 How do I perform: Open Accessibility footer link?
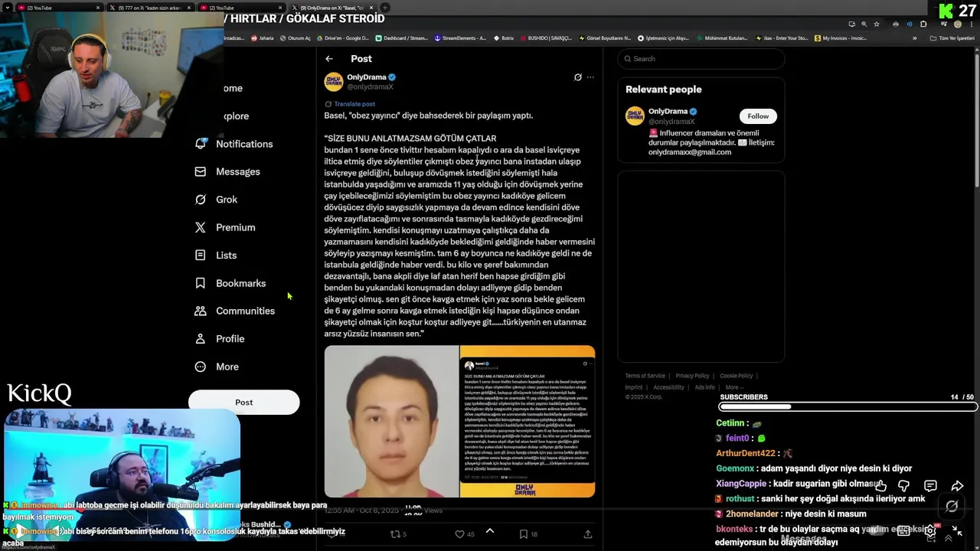pyautogui.click(x=668, y=387)
